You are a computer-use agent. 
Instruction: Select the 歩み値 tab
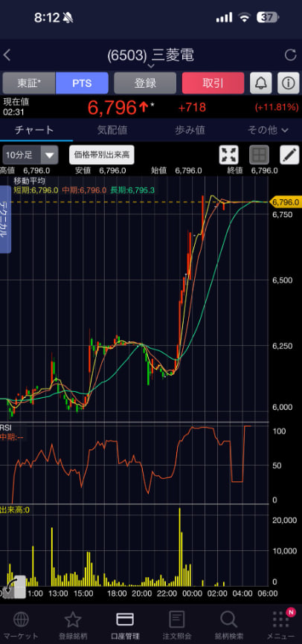190,130
